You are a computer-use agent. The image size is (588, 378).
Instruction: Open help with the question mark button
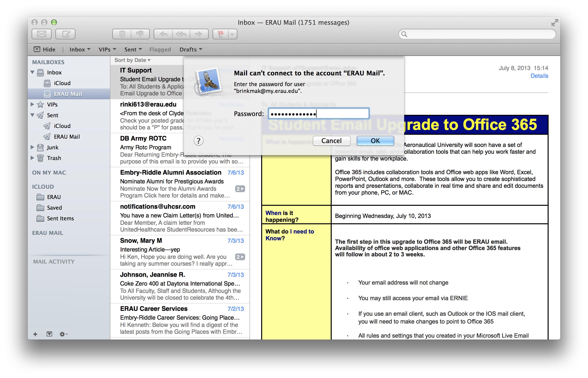[198, 141]
